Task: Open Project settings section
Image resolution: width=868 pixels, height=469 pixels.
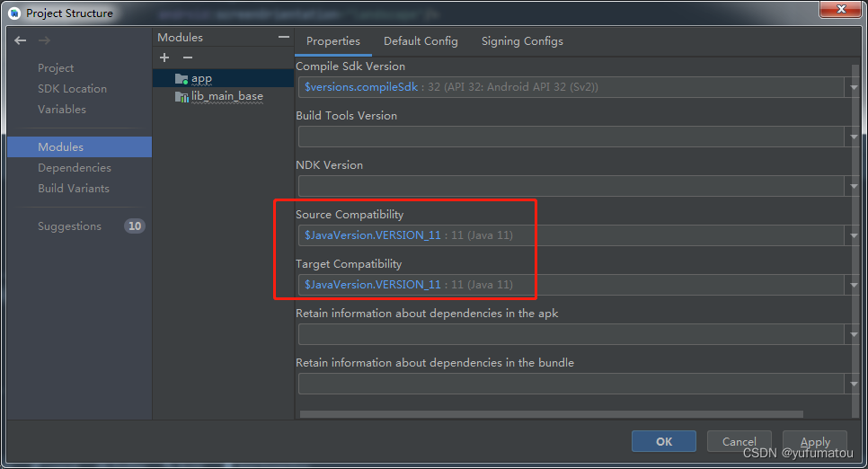Action: (x=56, y=68)
